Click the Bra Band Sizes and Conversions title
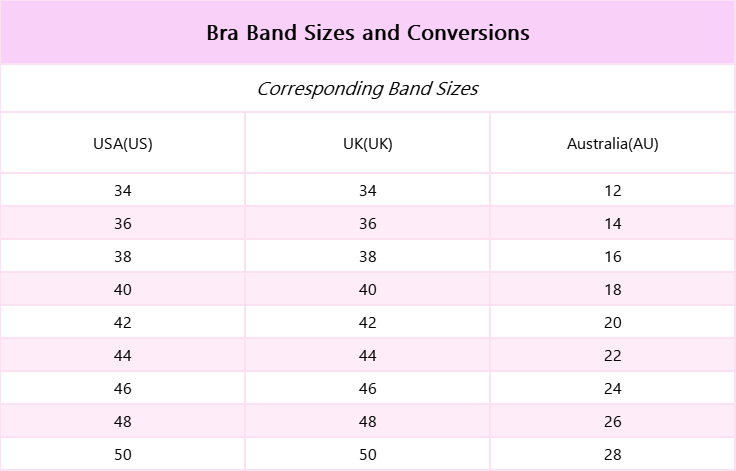The height and width of the screenshot is (471, 736). click(x=368, y=33)
